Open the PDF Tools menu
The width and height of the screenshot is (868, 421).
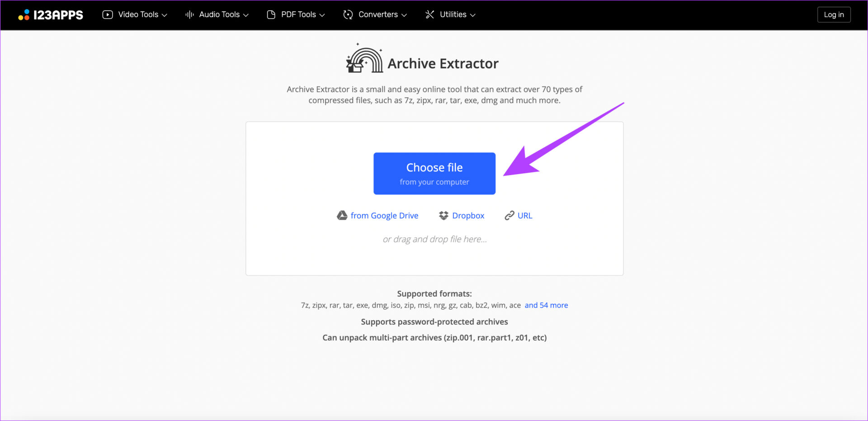tap(296, 14)
